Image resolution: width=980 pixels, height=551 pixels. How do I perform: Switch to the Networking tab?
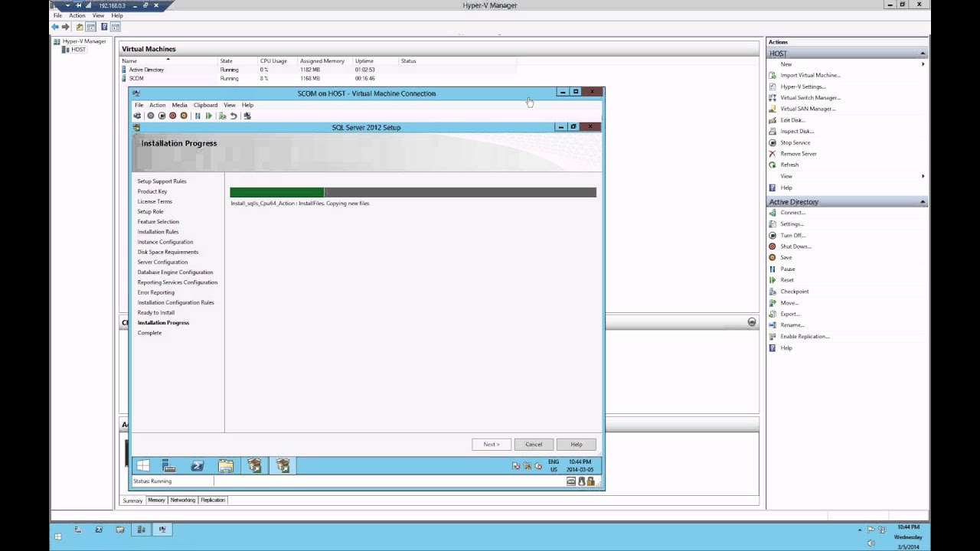[x=182, y=500]
